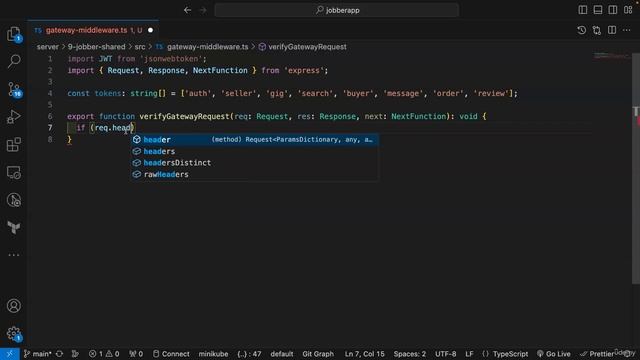Open editor More Actions ellipsis

pyautogui.click(x=627, y=30)
